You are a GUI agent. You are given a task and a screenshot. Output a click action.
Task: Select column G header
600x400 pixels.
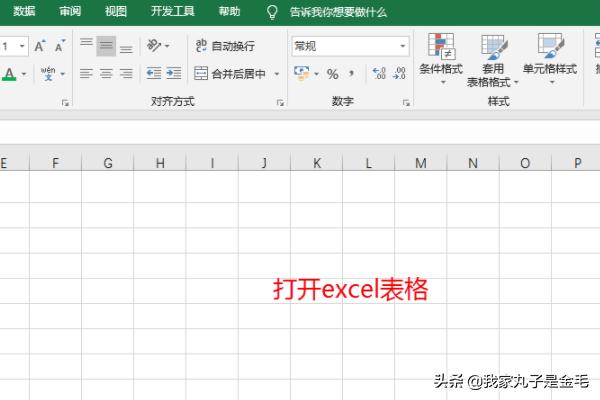pyautogui.click(x=108, y=163)
